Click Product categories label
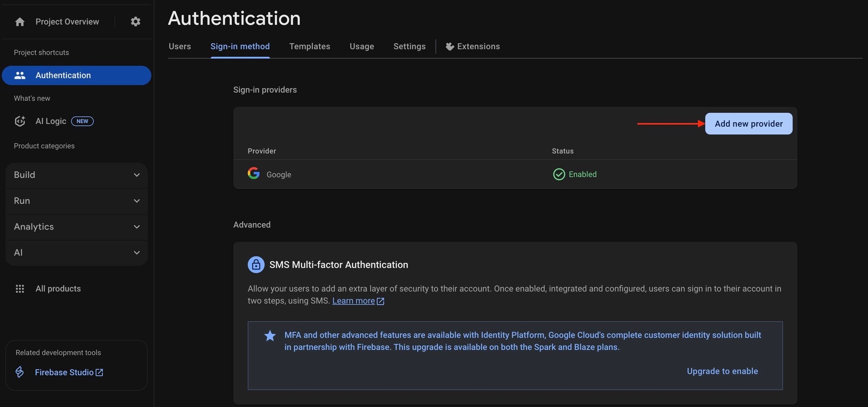The image size is (868, 407). click(x=44, y=146)
